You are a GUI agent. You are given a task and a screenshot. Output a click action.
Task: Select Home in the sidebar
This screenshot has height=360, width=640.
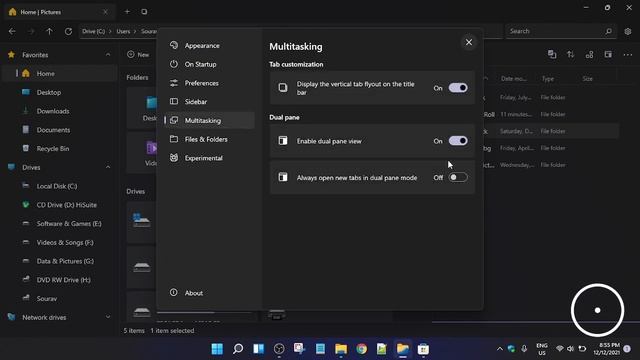coord(60,73)
